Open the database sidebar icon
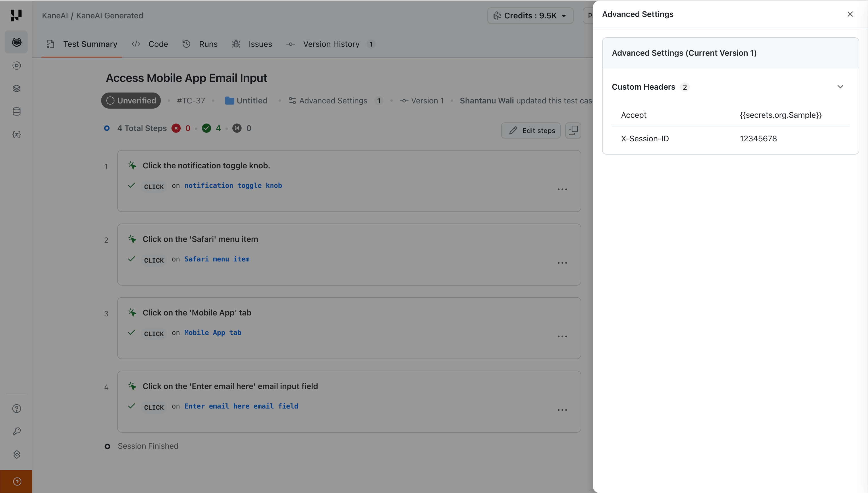Screen dimensions: 868x493 [16, 112]
